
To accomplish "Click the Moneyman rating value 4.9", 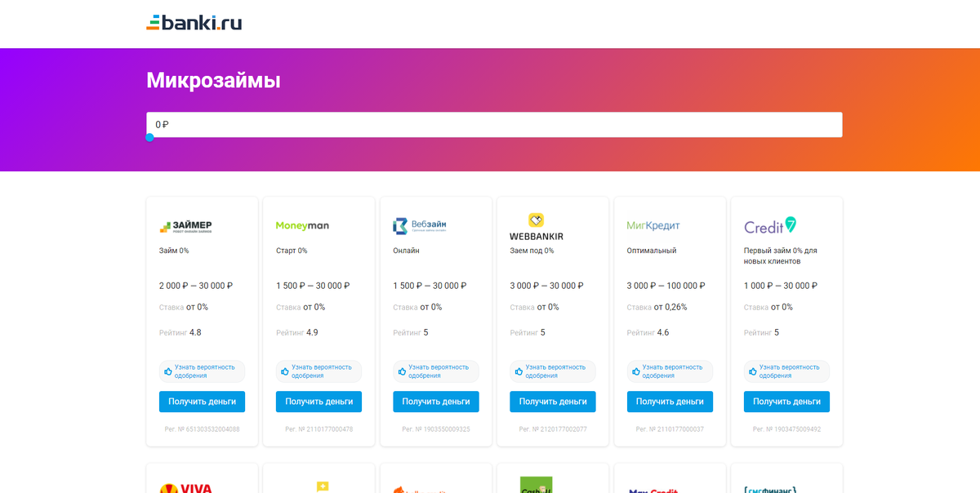I will click(x=312, y=332).
